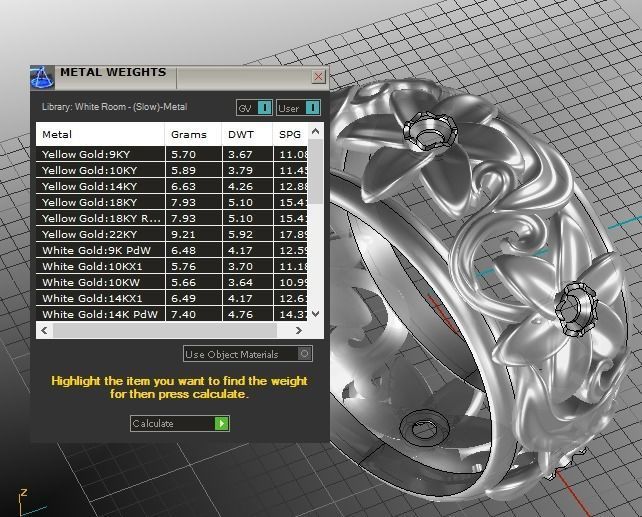
Task: Sort by the SPG column header
Action: (290, 134)
